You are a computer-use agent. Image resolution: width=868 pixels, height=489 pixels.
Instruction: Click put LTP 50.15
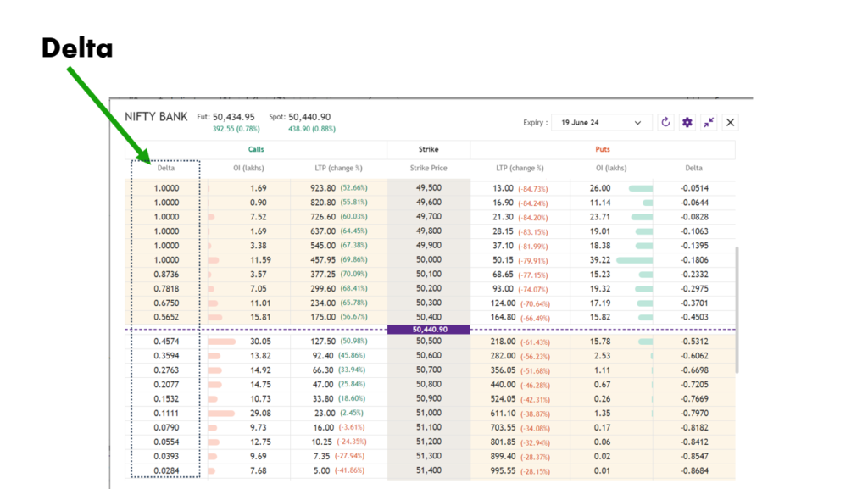pos(504,260)
